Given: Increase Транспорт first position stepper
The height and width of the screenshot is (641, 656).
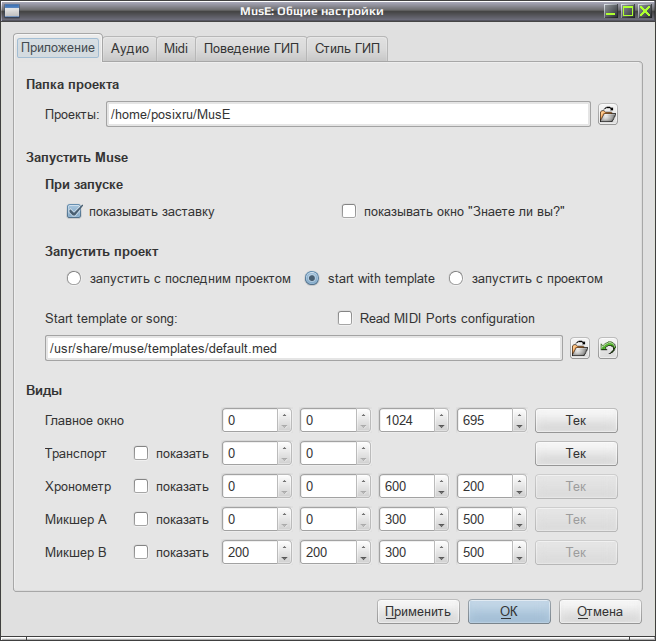Looking at the screenshot, I should click(284, 448).
